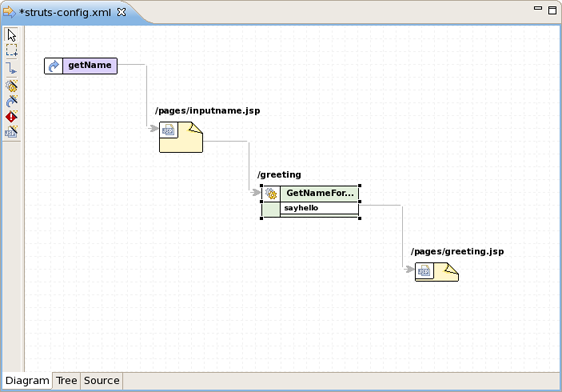Activate the Create Connection tool
This screenshot has height=392, width=562.
click(x=11, y=68)
